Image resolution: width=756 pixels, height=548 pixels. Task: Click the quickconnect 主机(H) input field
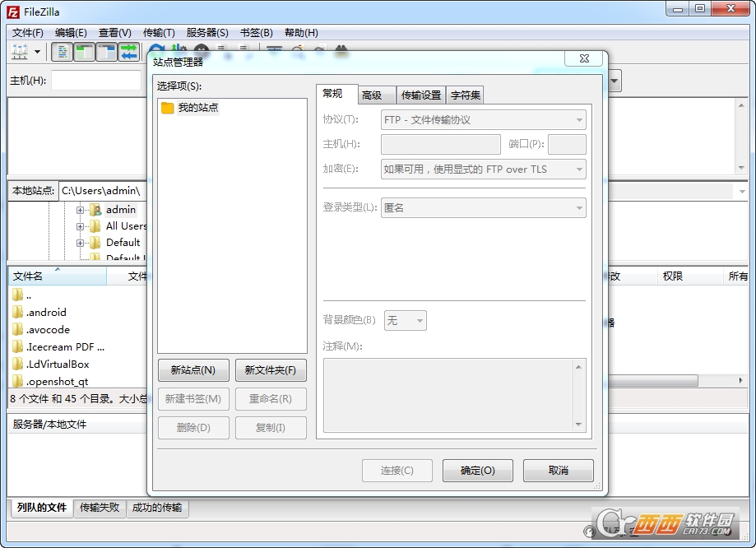pyautogui.click(x=96, y=81)
